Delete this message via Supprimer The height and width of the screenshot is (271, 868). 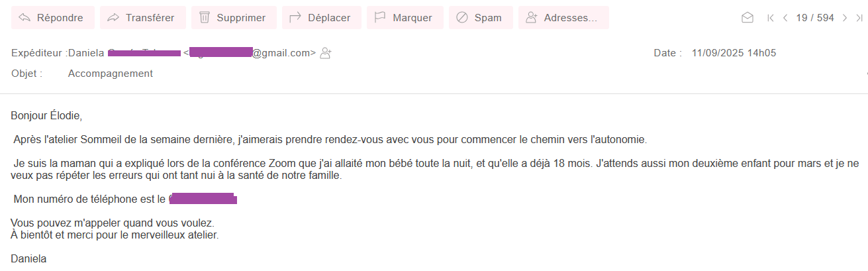click(234, 18)
